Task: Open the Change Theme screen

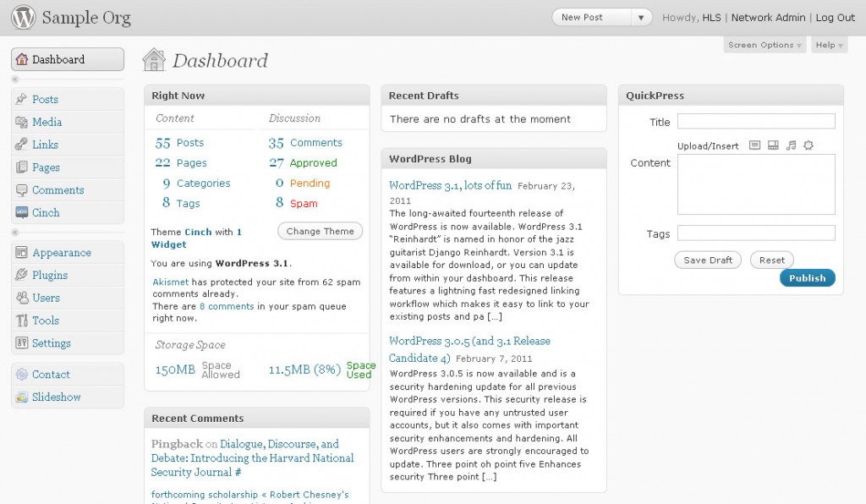Action: tap(320, 230)
